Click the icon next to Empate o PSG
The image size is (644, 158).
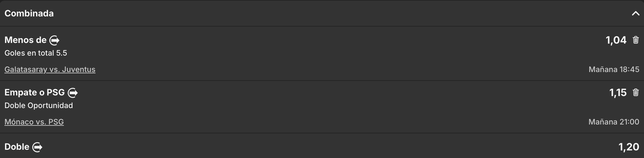[73, 93]
